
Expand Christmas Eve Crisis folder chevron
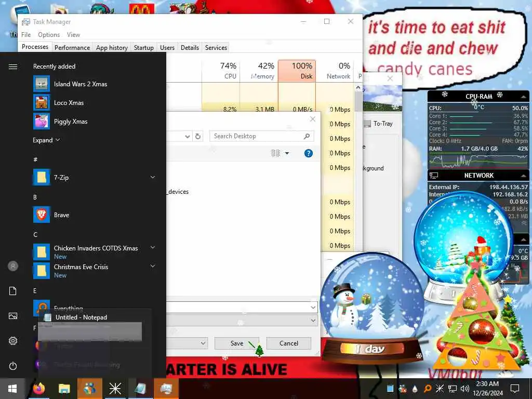coord(153,267)
